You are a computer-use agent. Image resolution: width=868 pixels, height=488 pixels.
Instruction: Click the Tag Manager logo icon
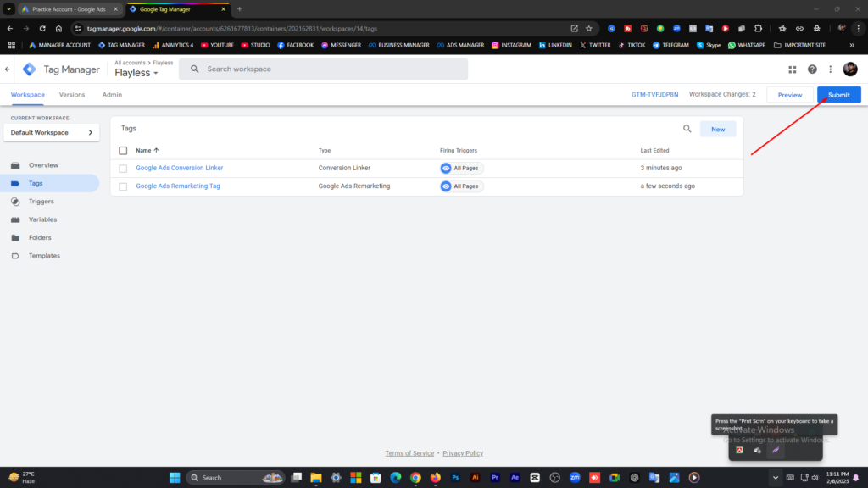(30, 69)
